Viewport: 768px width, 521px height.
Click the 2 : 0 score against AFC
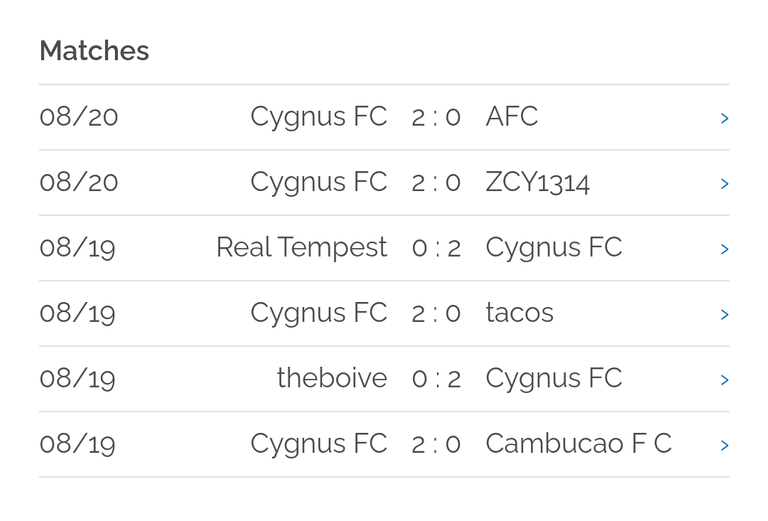tap(436, 118)
